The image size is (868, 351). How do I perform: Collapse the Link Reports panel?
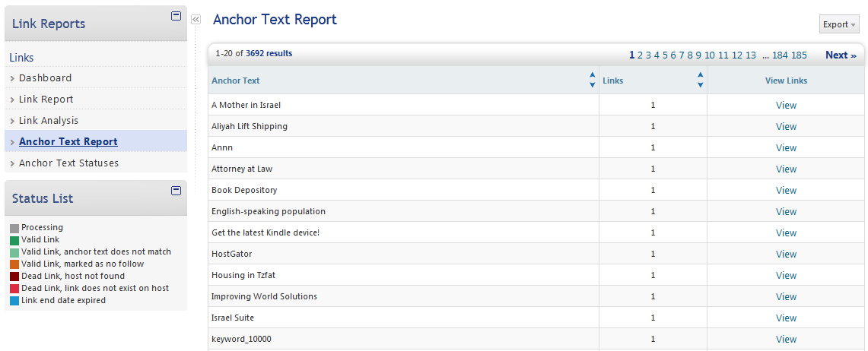pyautogui.click(x=176, y=15)
